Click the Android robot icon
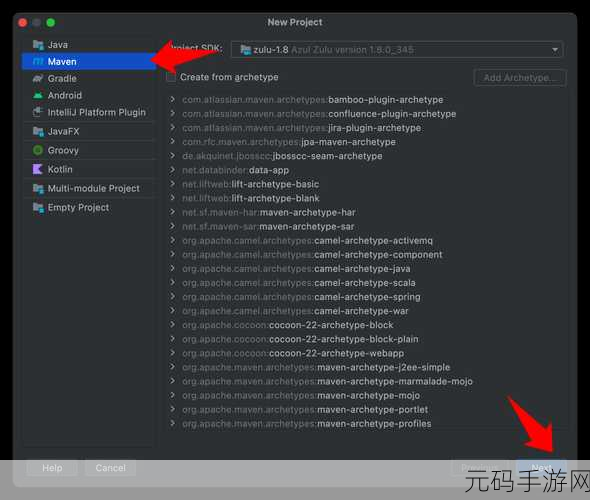Screen dimensions: 590x500 point(38,95)
